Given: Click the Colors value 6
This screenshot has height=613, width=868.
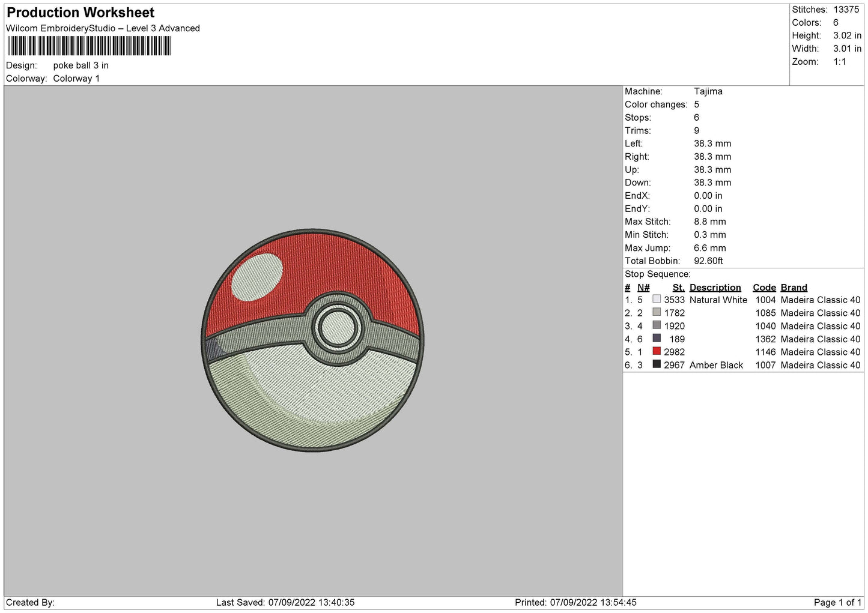Looking at the screenshot, I should (x=836, y=23).
